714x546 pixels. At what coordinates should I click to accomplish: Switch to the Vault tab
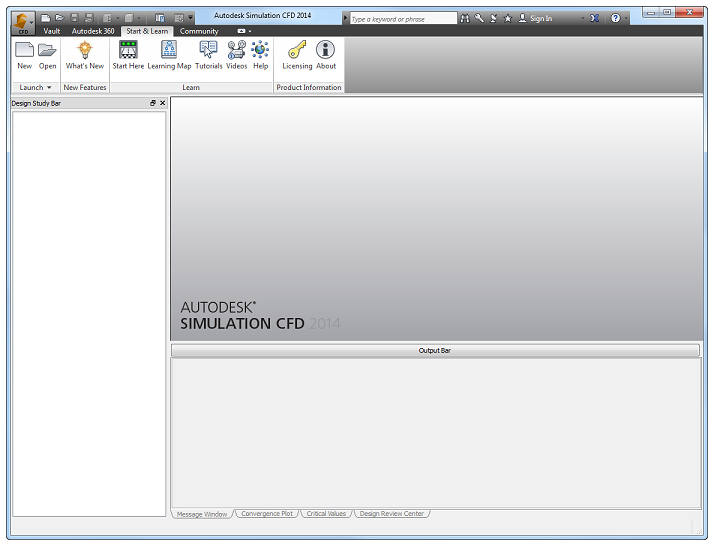[51, 31]
